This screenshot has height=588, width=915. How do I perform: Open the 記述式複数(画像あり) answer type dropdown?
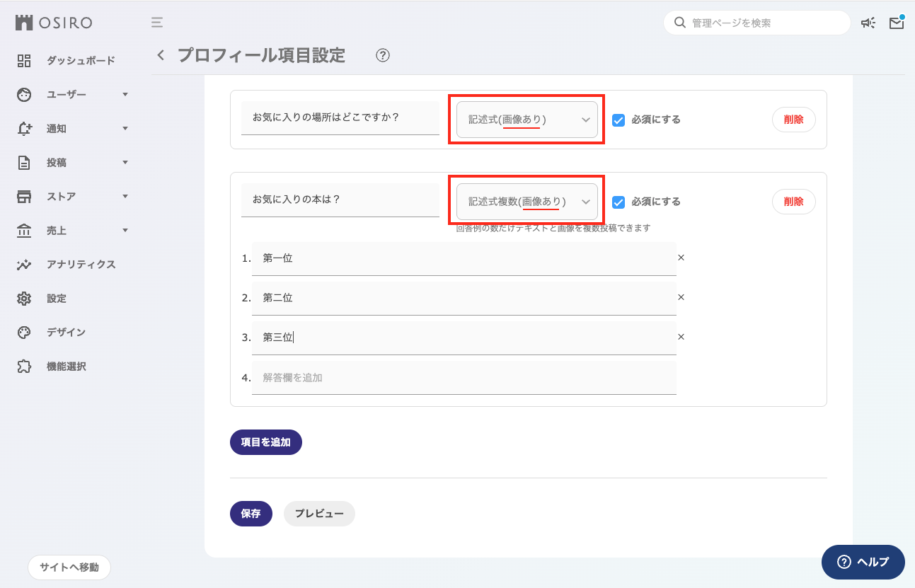coord(527,202)
